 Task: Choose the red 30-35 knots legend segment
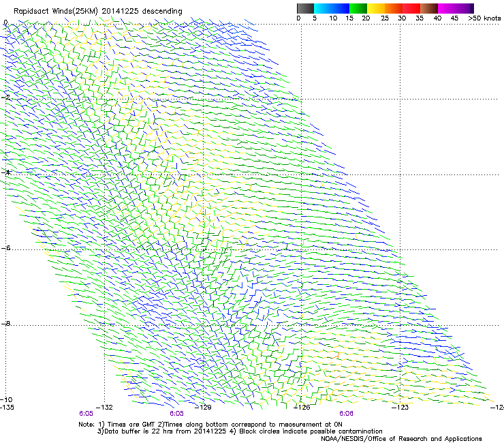coord(411,8)
